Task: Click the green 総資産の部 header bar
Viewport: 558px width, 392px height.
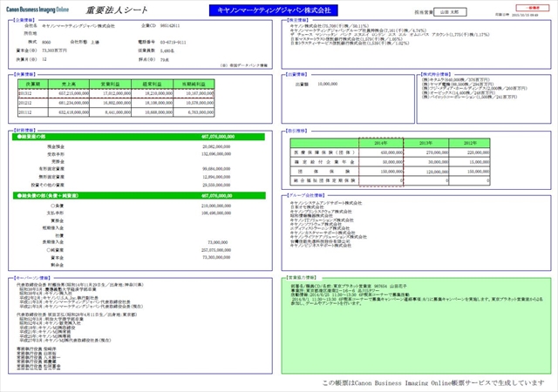Action: click(139, 137)
